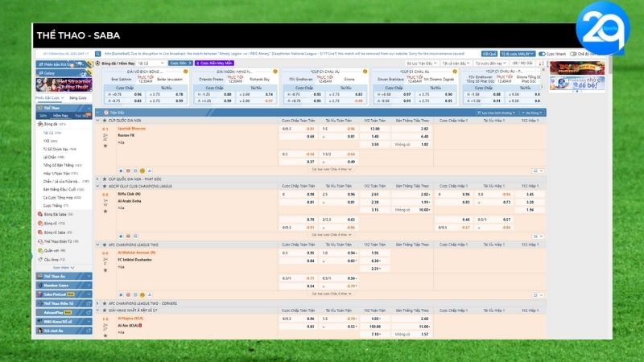644x362 pixels.
Task: Star the AGCFF Gulf Club Champions League
Action: tap(105, 187)
